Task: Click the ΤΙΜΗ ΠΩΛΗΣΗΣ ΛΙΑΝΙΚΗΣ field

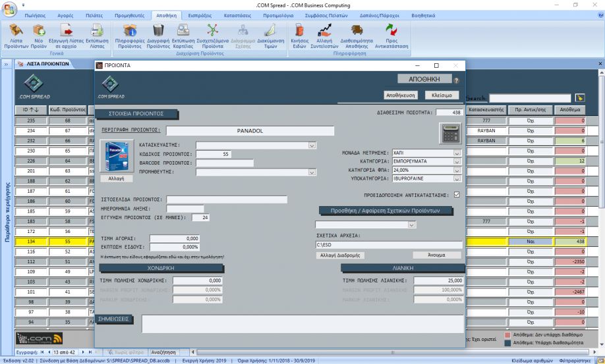Action: (439, 280)
